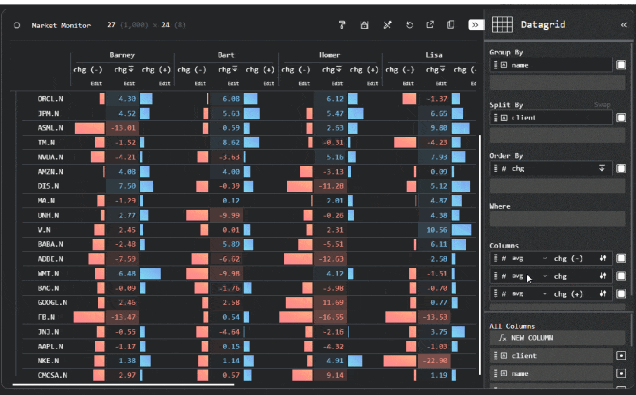636x395 pixels.
Task: Select the FB.N row label
Action: (x=46, y=317)
